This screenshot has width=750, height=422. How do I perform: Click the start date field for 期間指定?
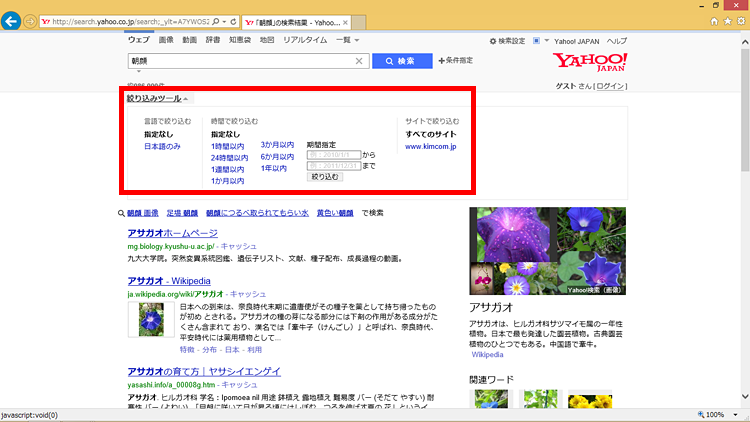pos(333,154)
